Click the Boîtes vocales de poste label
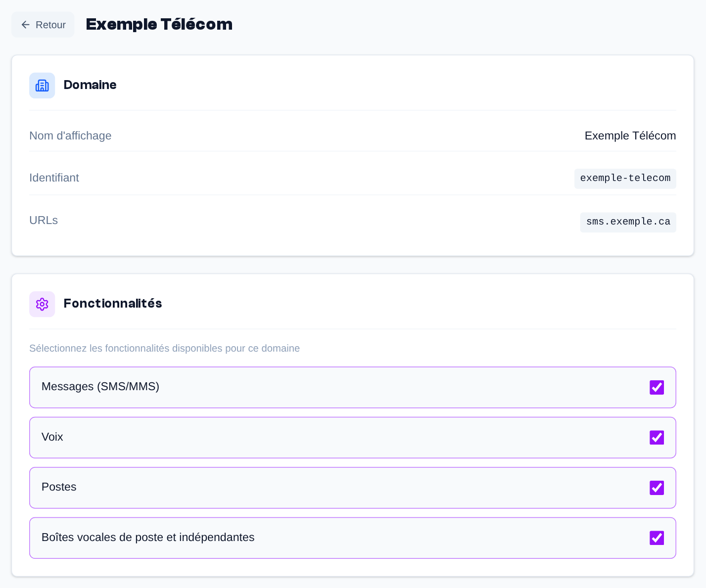The image size is (706, 588). [148, 537]
